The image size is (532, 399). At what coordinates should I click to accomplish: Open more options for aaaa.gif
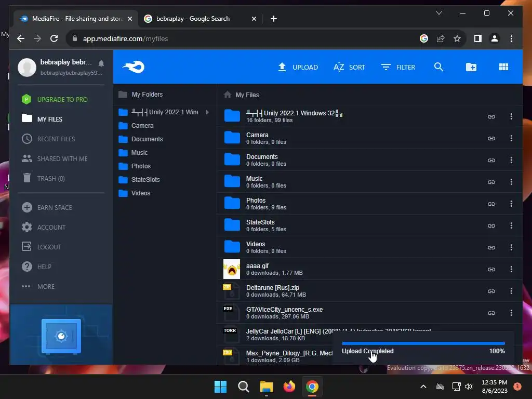[x=511, y=269]
